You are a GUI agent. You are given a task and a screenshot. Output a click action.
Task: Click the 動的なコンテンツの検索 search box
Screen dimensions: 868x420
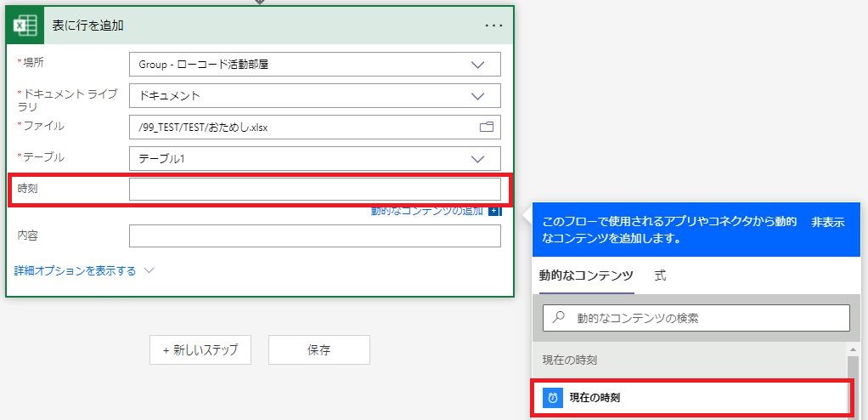click(x=696, y=318)
